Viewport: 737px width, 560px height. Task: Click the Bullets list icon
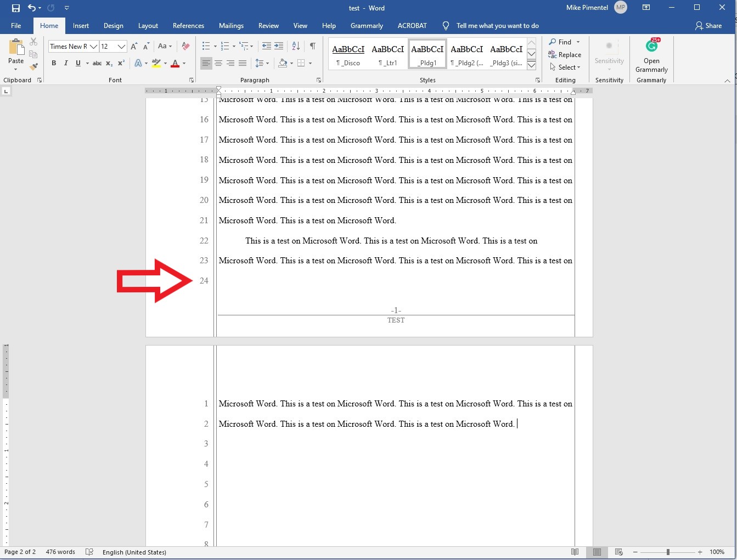pos(206,46)
